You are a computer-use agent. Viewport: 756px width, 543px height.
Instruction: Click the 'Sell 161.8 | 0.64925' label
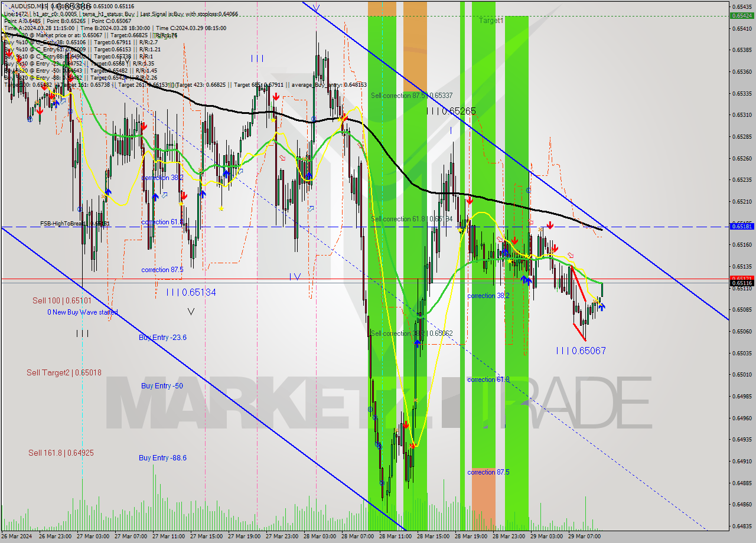coord(61,453)
